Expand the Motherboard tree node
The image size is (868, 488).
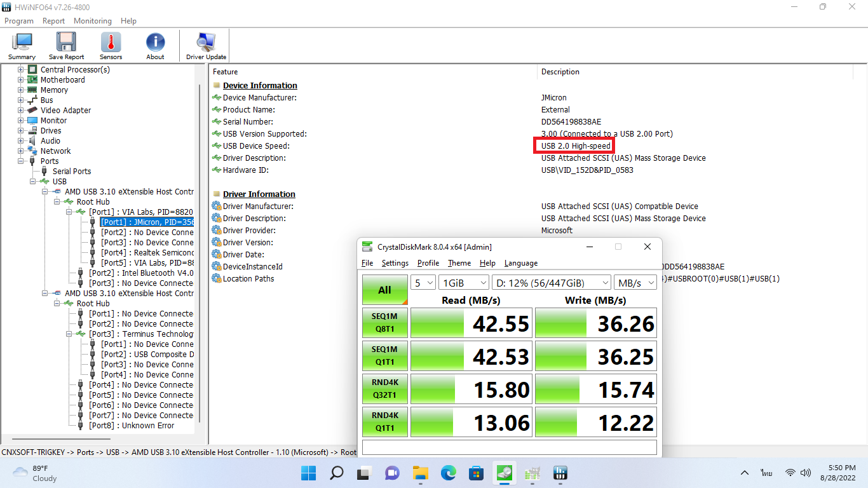(20, 79)
